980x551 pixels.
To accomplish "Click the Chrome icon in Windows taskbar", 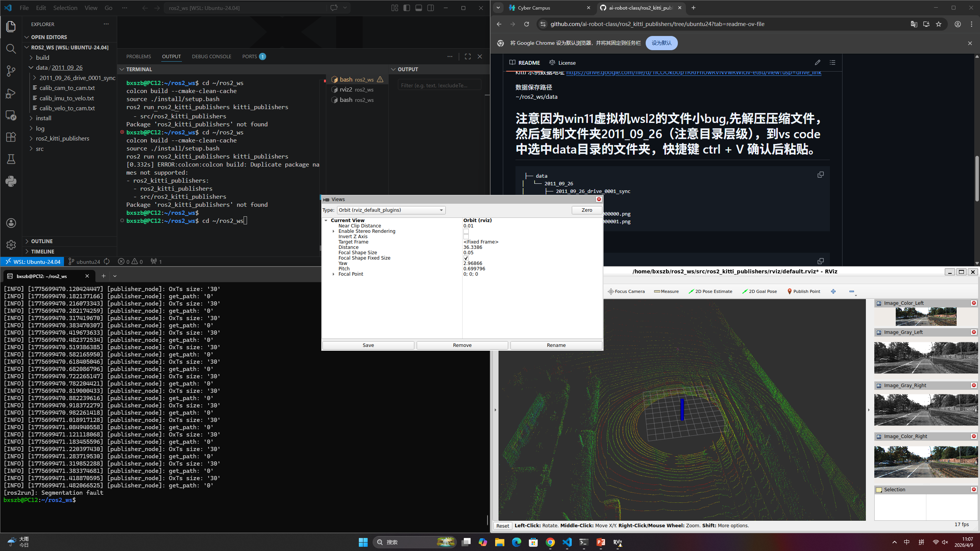I will point(550,542).
